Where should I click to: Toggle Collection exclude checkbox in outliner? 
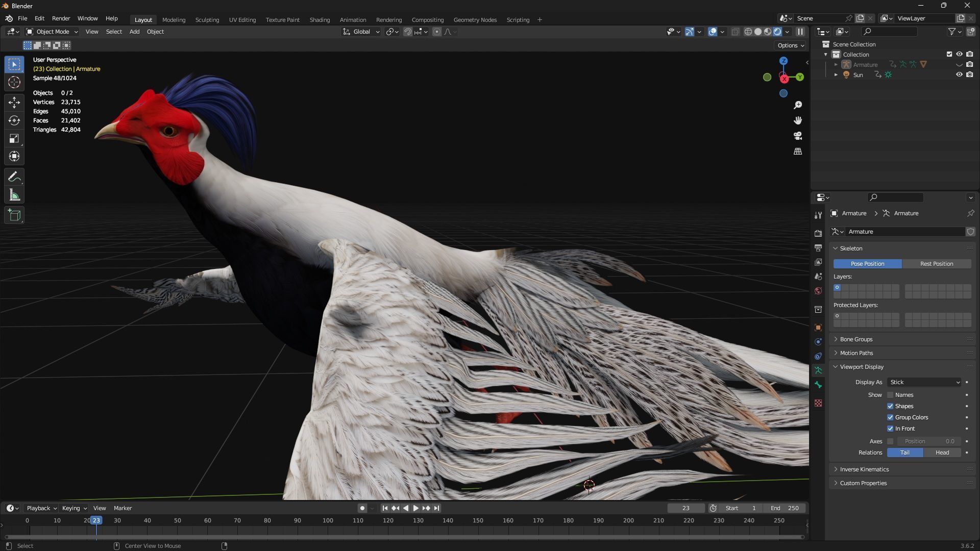(949, 54)
